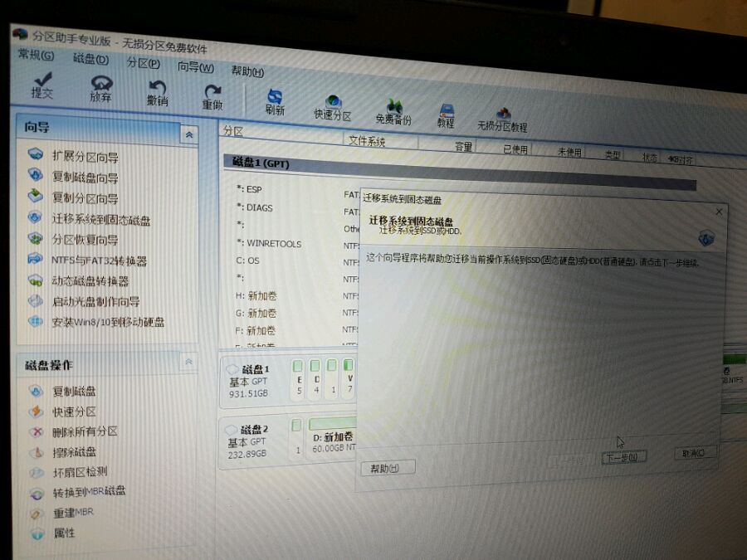Screen dimensions: 747x560
Task: Close the 迁移系统到固态磁盘 dialog
Action: pyautogui.click(x=719, y=212)
